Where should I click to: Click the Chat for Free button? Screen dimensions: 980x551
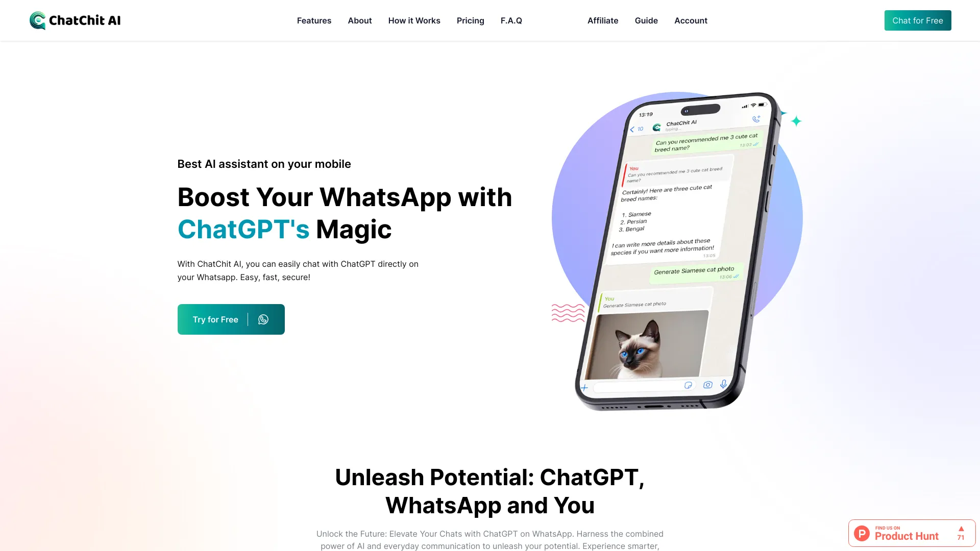tap(917, 20)
